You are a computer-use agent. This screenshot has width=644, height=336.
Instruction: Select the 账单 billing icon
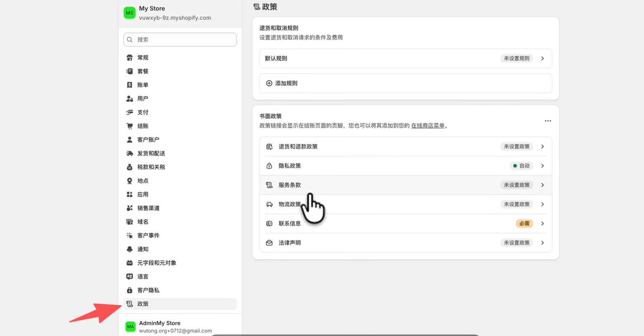click(x=130, y=85)
